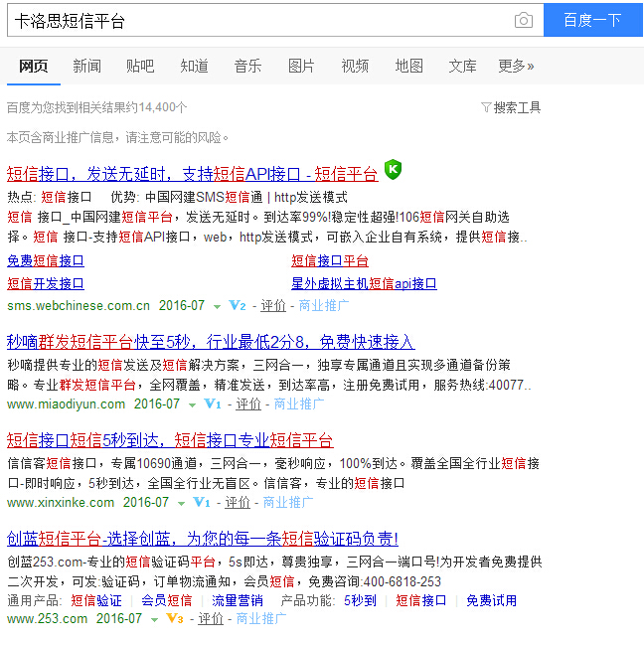This screenshot has width=644, height=645.
Task: Click 商业推广 label for www.xinxinke.com
Action: (x=288, y=502)
